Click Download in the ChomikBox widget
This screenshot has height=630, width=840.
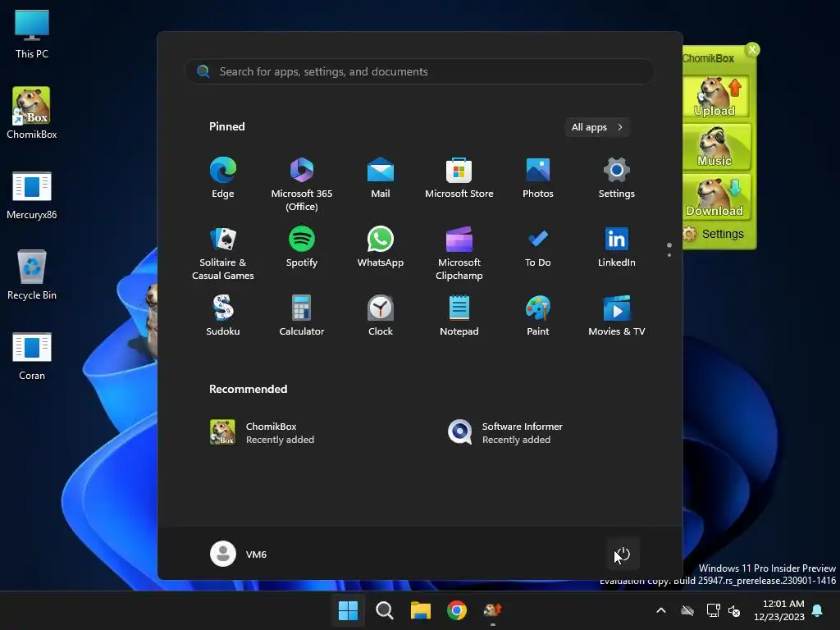click(715, 197)
